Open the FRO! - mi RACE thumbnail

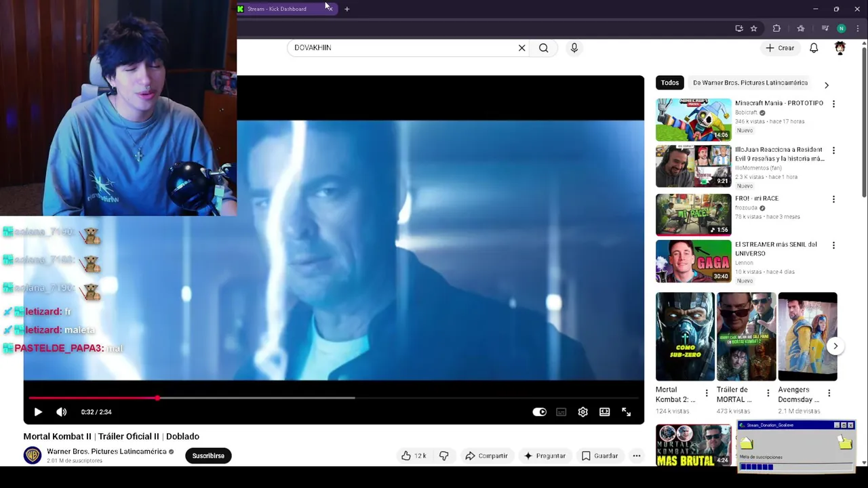coord(693,214)
